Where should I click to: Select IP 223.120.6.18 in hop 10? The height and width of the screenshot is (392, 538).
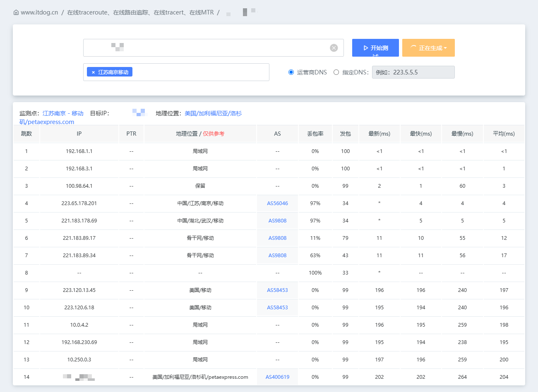[79, 308]
